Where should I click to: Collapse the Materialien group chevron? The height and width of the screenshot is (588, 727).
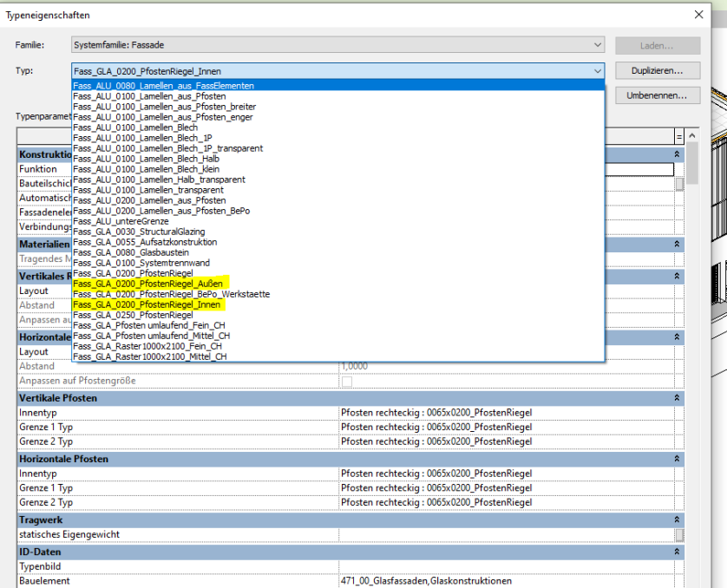pos(677,245)
